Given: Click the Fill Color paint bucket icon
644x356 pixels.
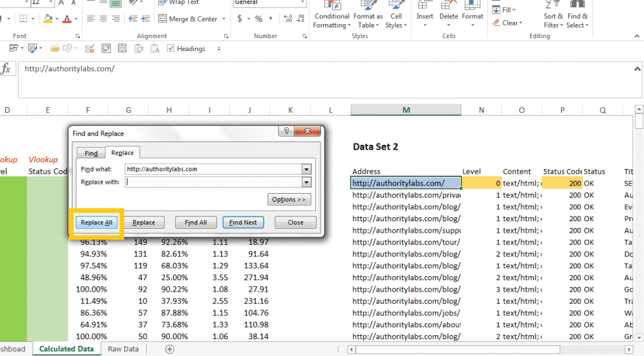Looking at the screenshot, I should (48, 19).
